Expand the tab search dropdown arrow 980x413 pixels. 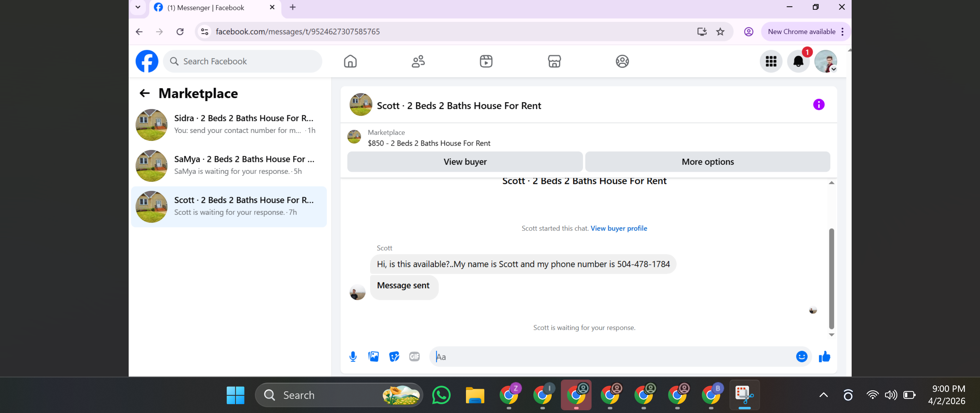coord(138,7)
